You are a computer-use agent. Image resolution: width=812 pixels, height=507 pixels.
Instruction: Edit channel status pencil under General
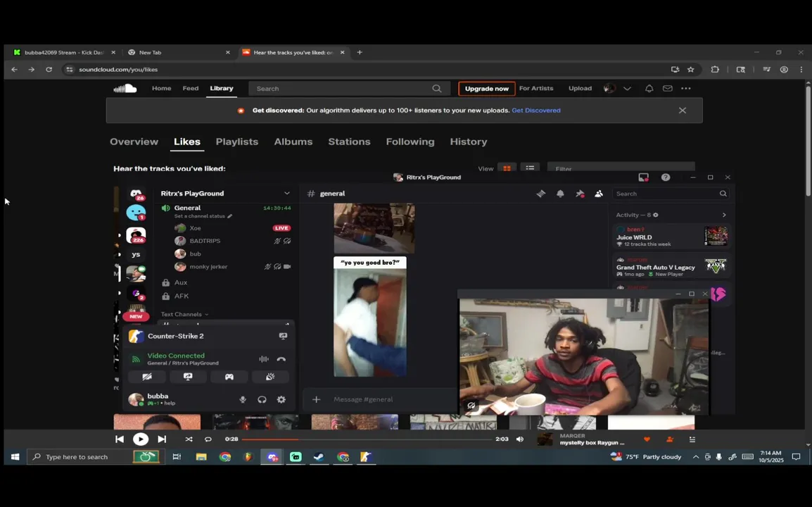[230, 216]
